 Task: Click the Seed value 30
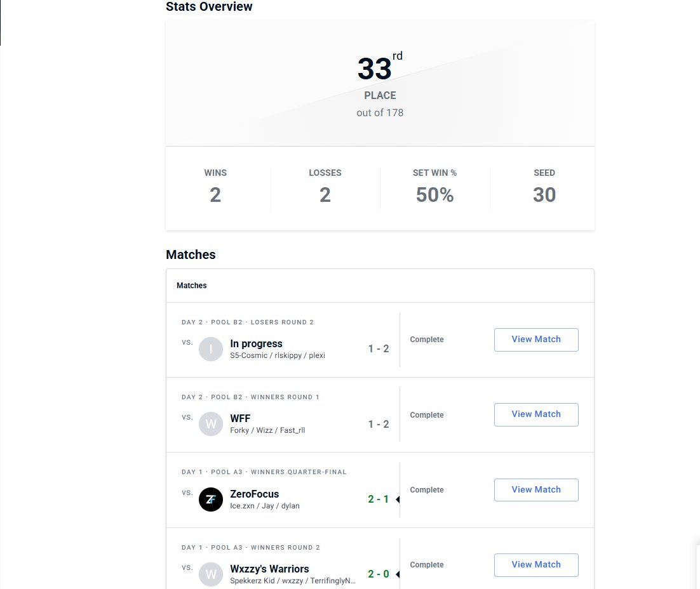[544, 195]
